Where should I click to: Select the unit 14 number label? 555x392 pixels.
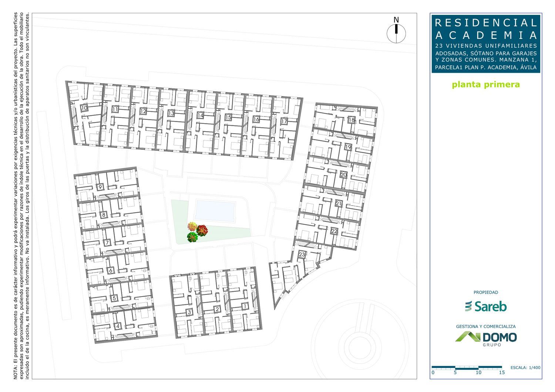coord(200,115)
